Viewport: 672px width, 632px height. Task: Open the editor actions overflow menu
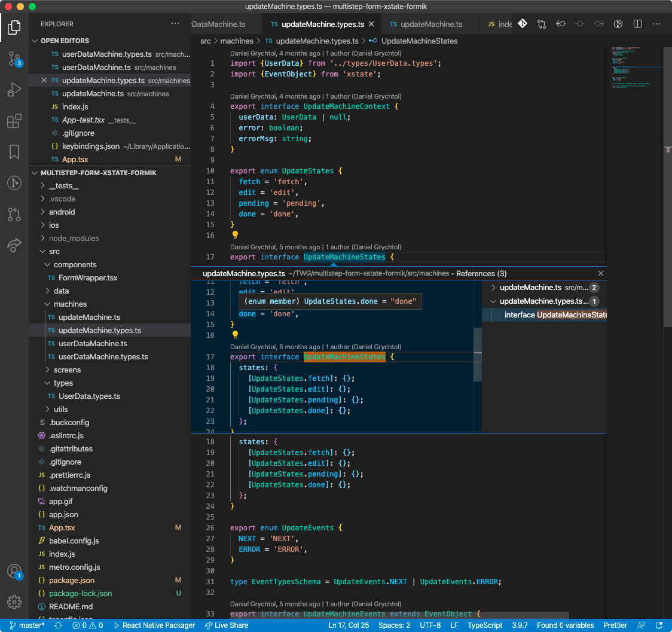coord(656,24)
